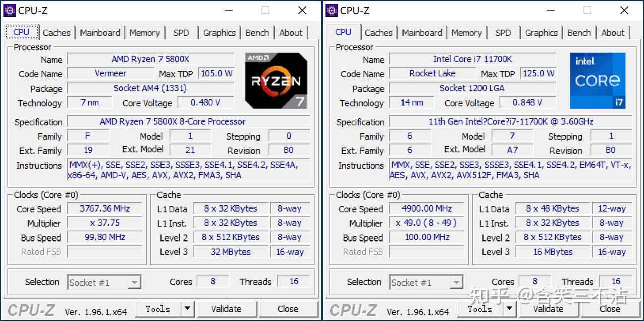The width and height of the screenshot is (644, 321).
Task: Minimize the left CPU-Z window
Action: [x=229, y=10]
